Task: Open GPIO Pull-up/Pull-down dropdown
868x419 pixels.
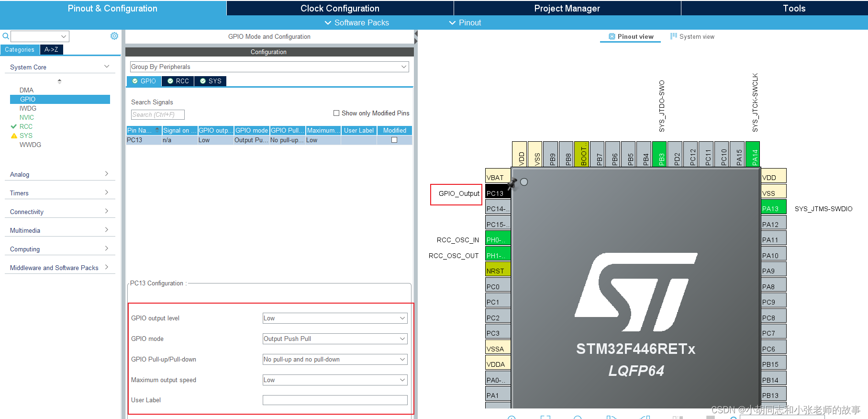Action: click(335, 359)
